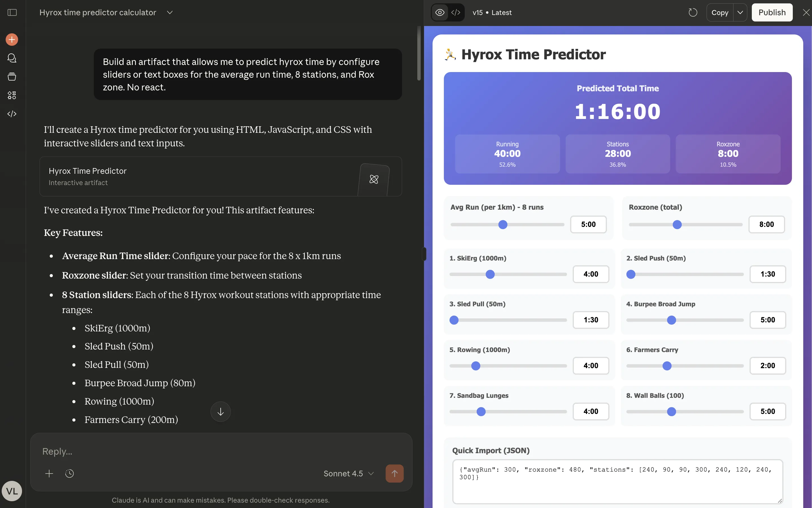Start a new chat with the plus icon

pyautogui.click(x=12, y=39)
